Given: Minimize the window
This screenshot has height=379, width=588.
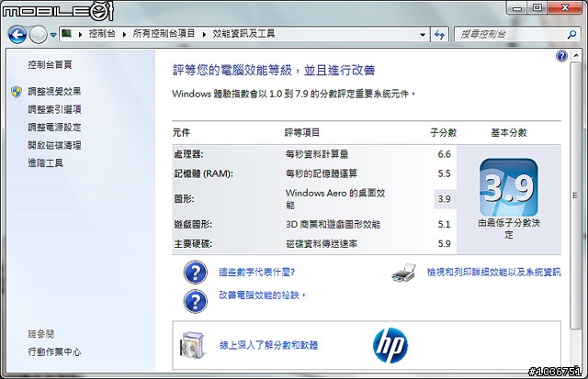Looking at the screenshot, I should (517, 7).
